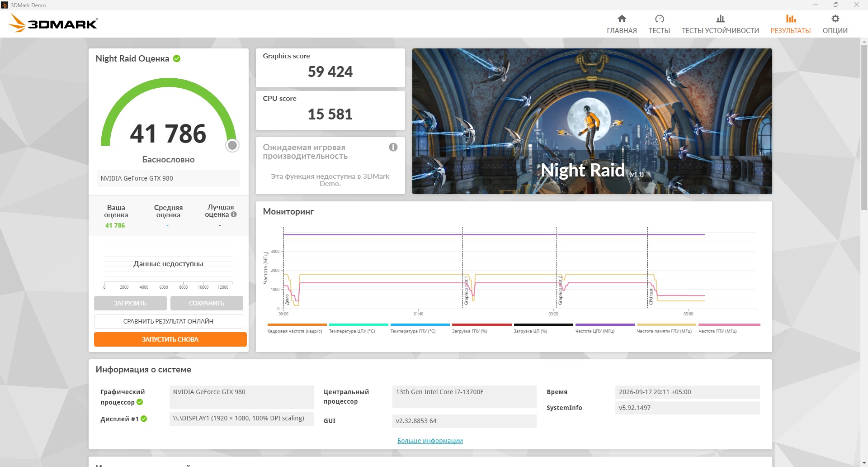The width and height of the screenshot is (868, 467).
Task: Go to the ГЛАВНАЯ home tab
Action: (x=622, y=24)
